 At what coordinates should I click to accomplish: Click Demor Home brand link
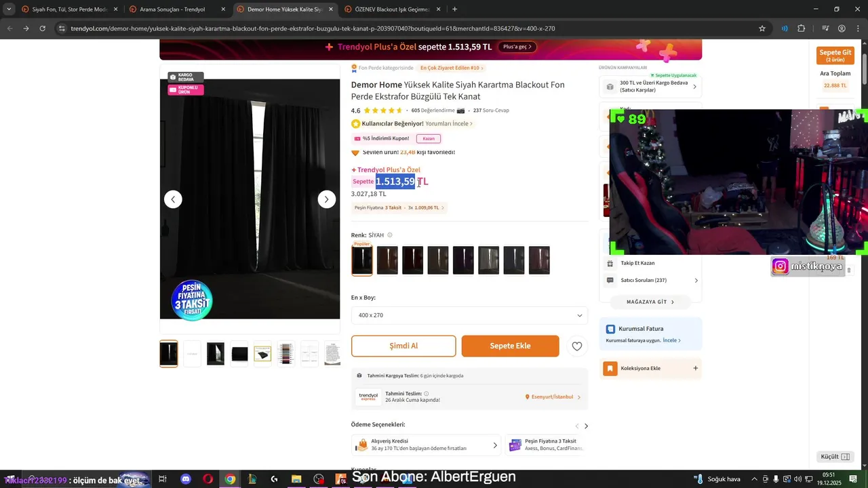click(x=376, y=85)
